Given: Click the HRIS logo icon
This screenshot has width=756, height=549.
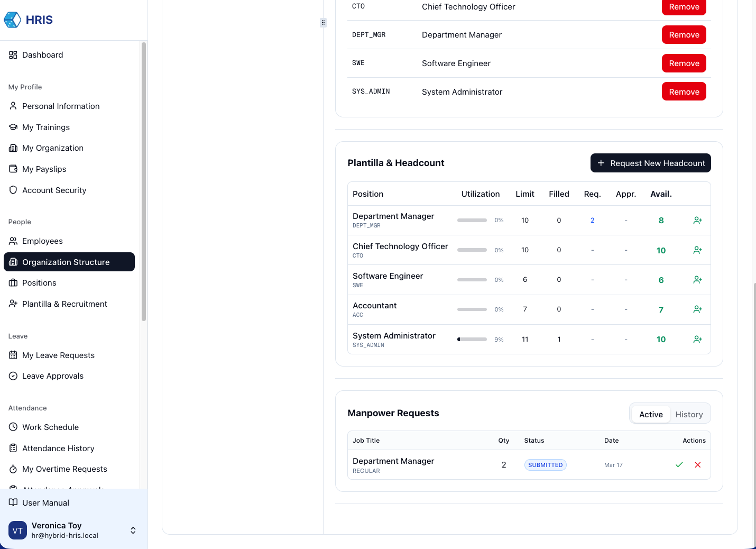Looking at the screenshot, I should [x=12, y=20].
